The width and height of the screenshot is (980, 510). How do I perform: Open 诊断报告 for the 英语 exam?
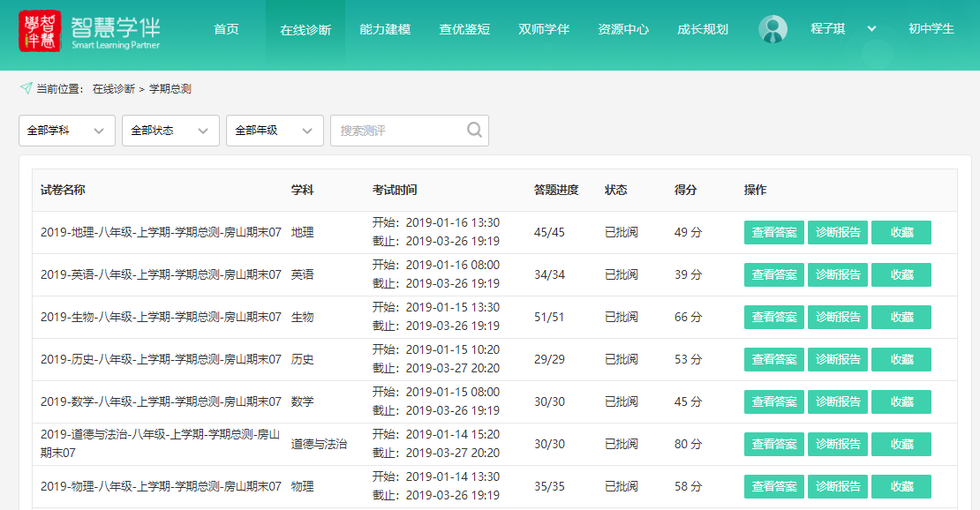coord(838,275)
